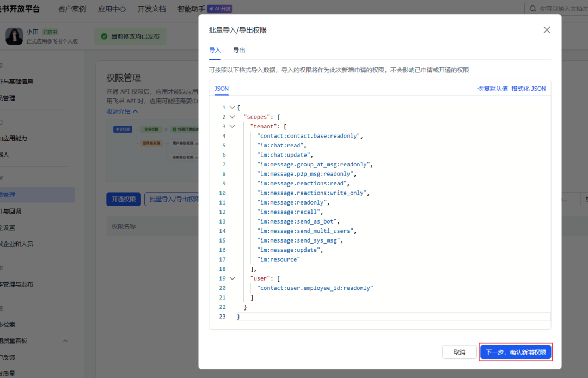Click the permission flow diagram thumbnail

tap(152, 151)
